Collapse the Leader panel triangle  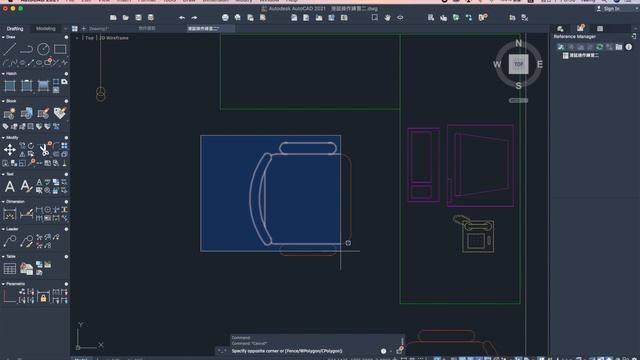tap(3, 229)
